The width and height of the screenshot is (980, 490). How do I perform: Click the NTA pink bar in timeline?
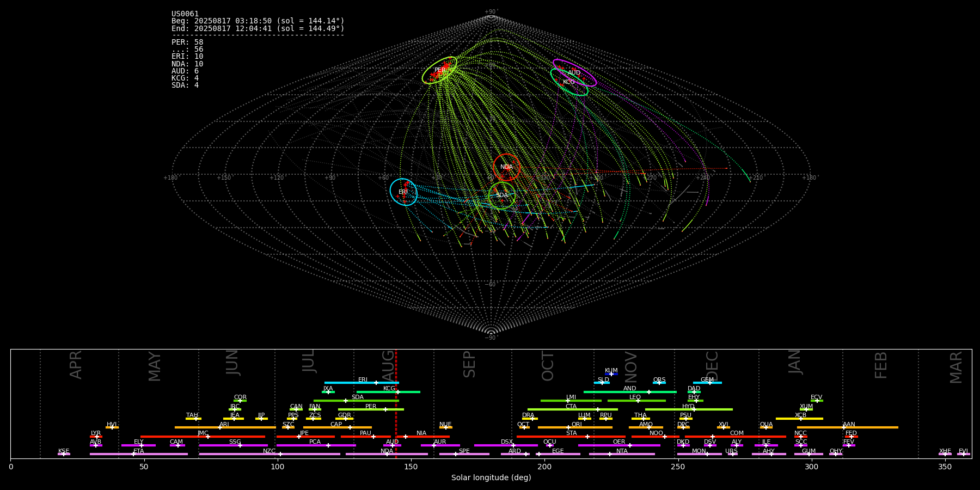pyautogui.click(x=622, y=454)
